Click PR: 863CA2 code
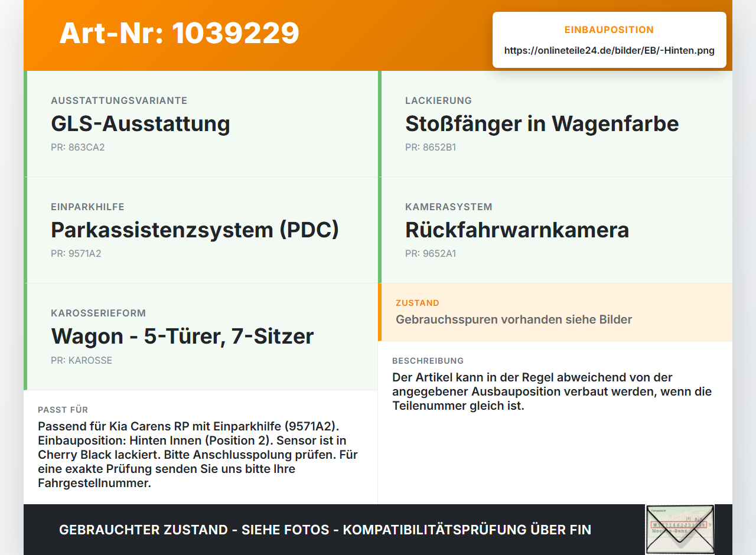Screen dimensions: 756x555 point(78,148)
